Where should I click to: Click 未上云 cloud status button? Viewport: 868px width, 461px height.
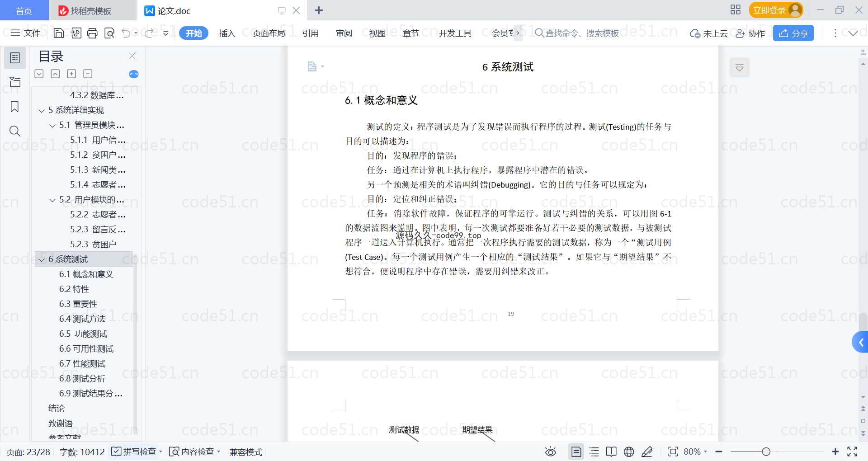click(709, 33)
